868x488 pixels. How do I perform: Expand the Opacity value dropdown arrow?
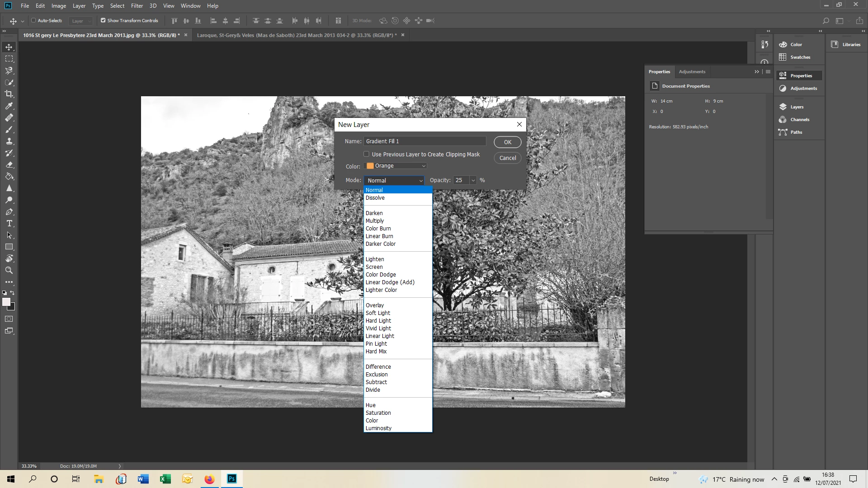tap(473, 180)
